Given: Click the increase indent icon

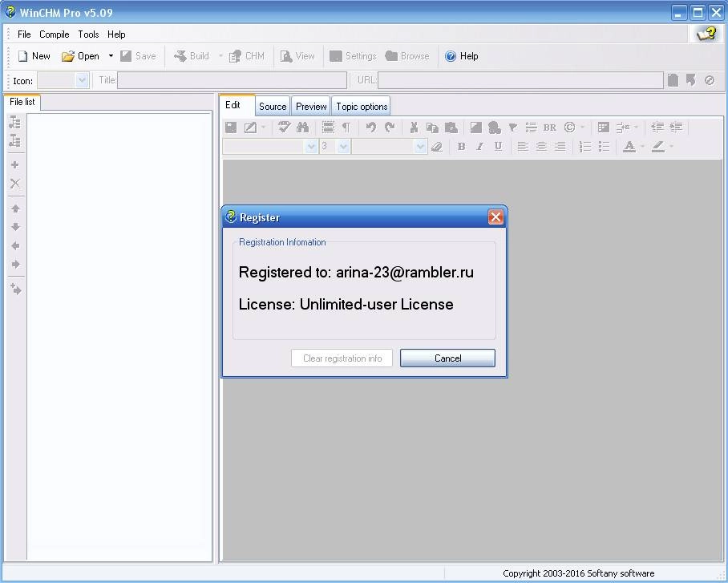Looking at the screenshot, I should tap(676, 128).
